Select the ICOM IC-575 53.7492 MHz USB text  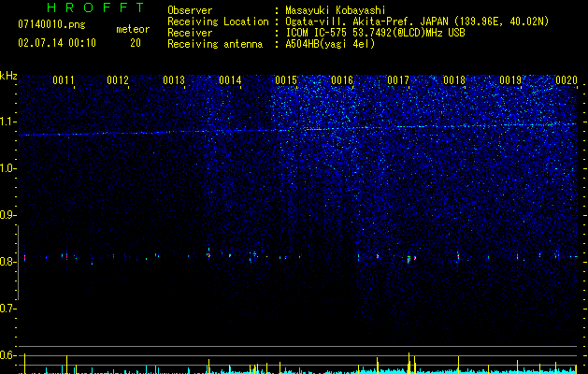[x=376, y=33]
